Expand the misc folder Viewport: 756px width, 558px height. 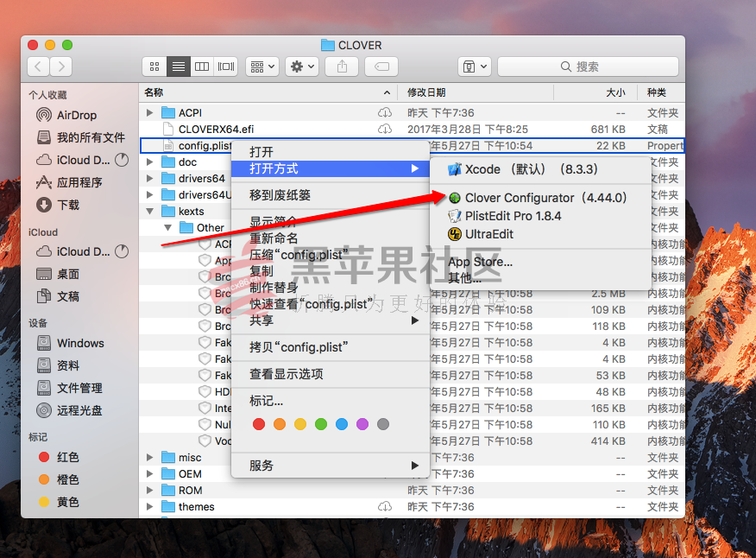click(x=149, y=458)
